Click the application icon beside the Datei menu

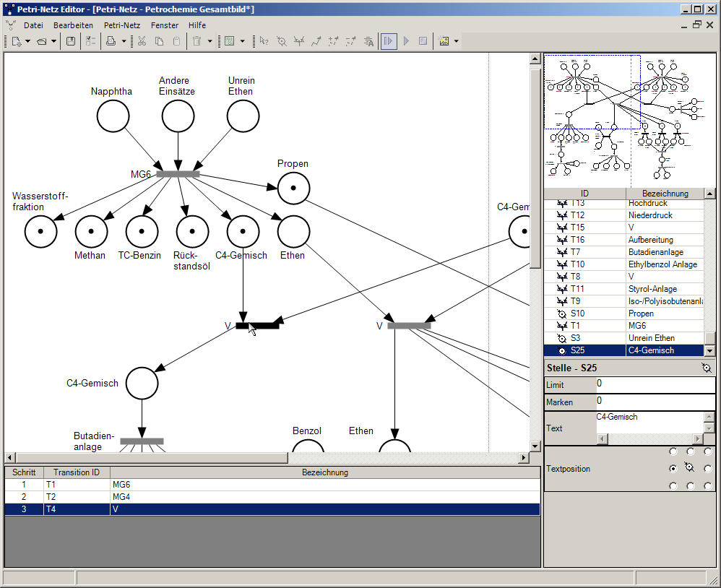point(11,25)
